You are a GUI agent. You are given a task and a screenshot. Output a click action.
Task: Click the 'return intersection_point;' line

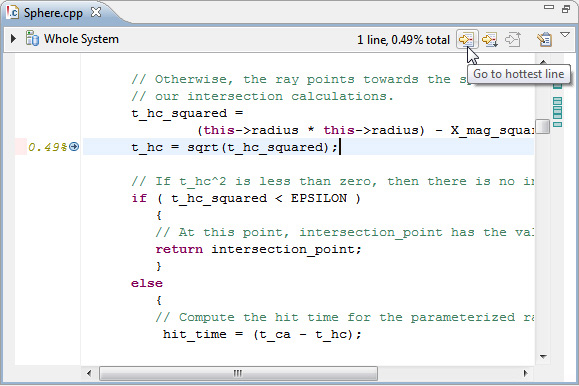(258, 249)
